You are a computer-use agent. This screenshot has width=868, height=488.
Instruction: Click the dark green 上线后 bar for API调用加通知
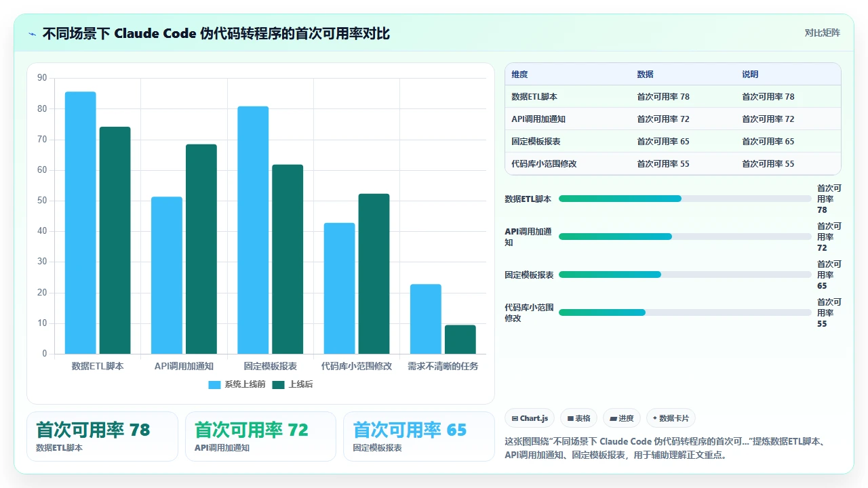pyautogui.click(x=201, y=249)
